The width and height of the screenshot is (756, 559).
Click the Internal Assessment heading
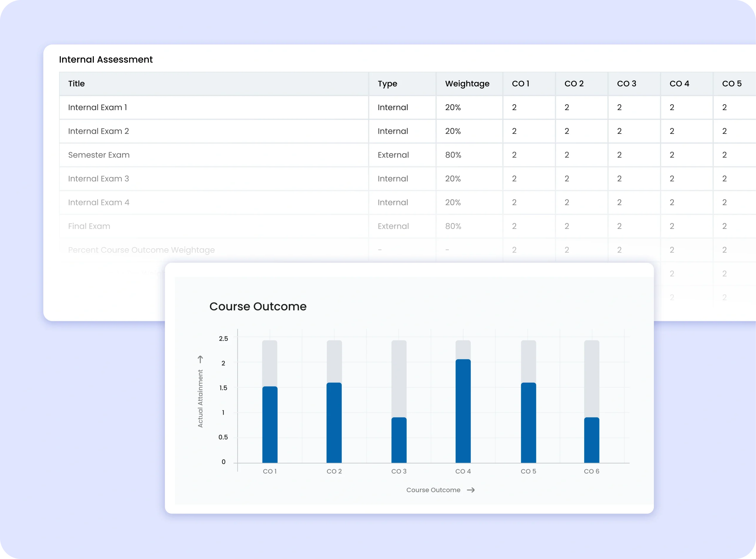tap(106, 60)
